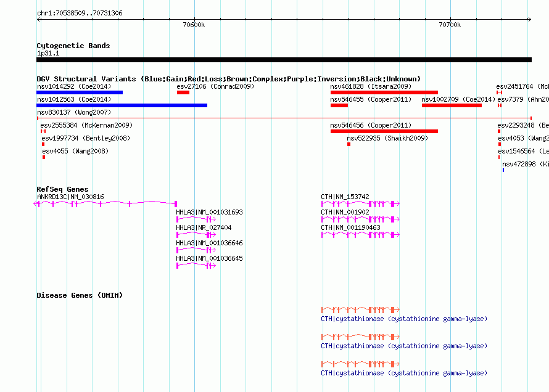Click HHLA3|NM_001036646 gene label
The width and height of the screenshot is (549, 392).
click(209, 243)
